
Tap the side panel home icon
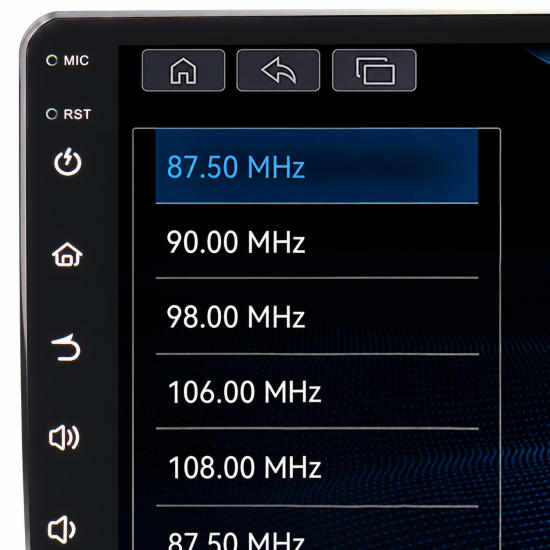(67, 255)
